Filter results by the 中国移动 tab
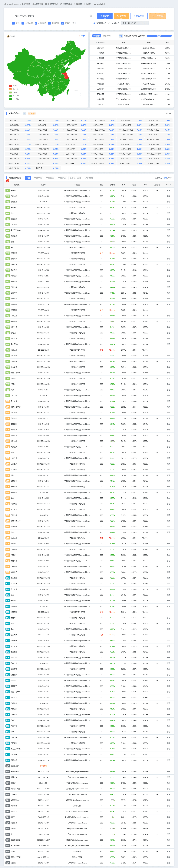This screenshot has height=868, width=178. click(62, 178)
